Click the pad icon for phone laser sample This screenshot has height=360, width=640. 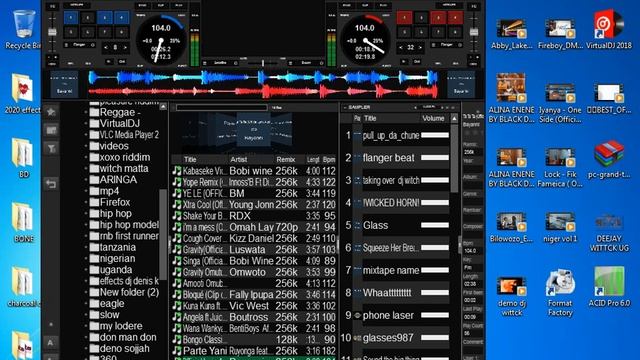[357, 315]
